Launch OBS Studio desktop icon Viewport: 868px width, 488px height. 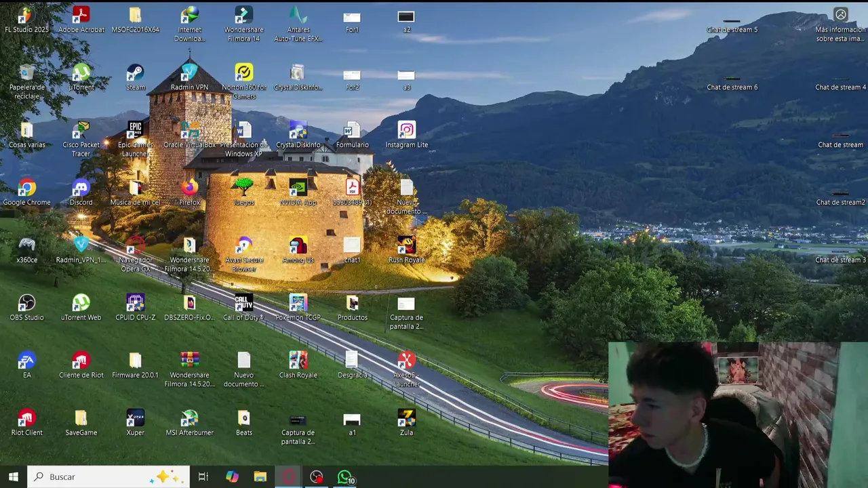click(26, 303)
